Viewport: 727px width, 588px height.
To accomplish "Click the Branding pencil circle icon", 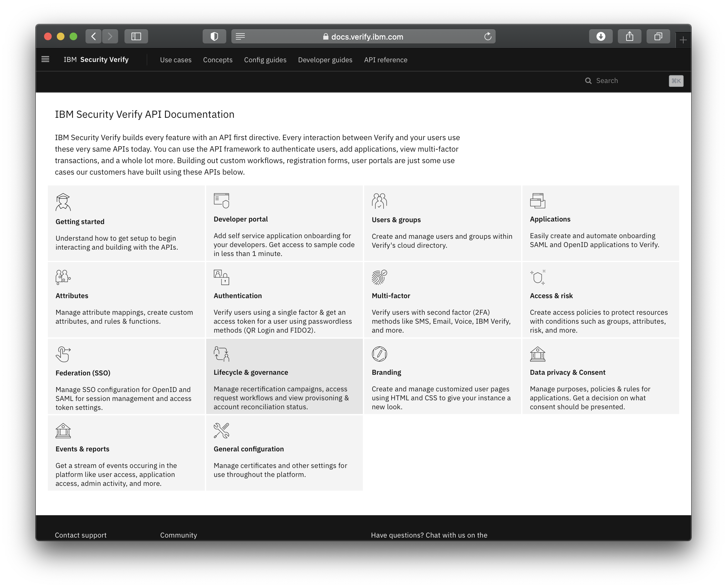I will 379,354.
